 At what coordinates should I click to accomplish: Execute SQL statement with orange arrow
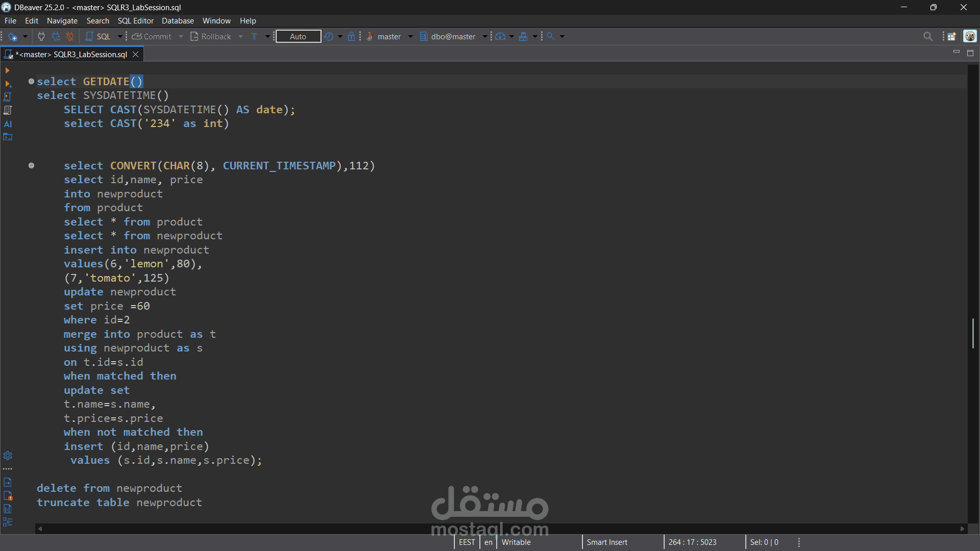coord(8,70)
